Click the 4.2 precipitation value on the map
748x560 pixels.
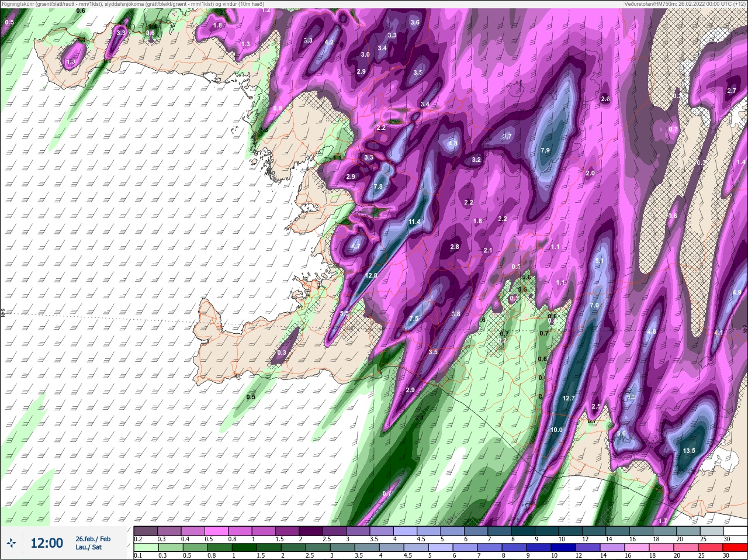coord(329,42)
